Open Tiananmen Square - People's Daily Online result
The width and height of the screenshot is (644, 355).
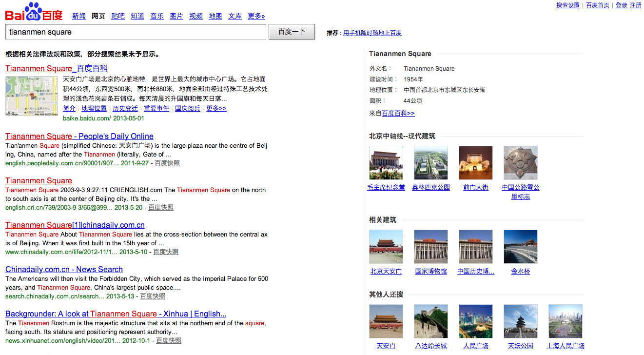[79, 136]
